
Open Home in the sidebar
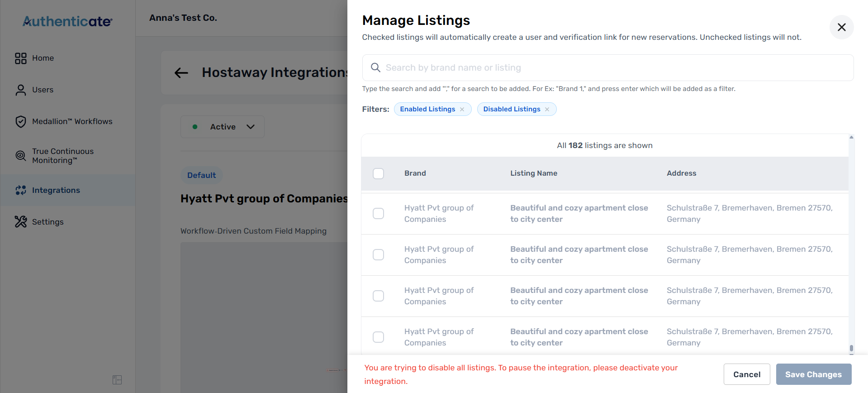pyautogui.click(x=67, y=58)
